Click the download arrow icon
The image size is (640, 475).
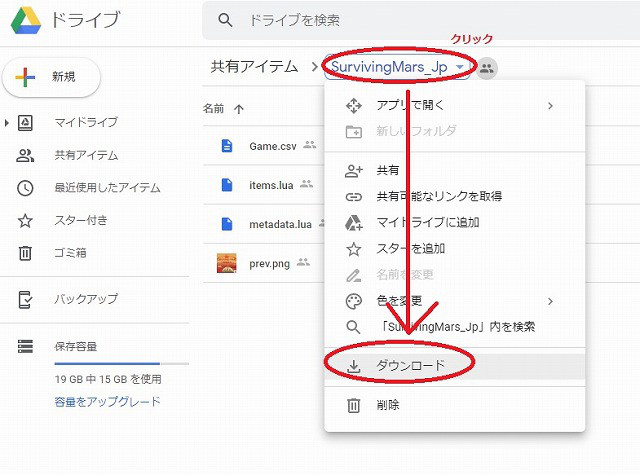(x=353, y=366)
